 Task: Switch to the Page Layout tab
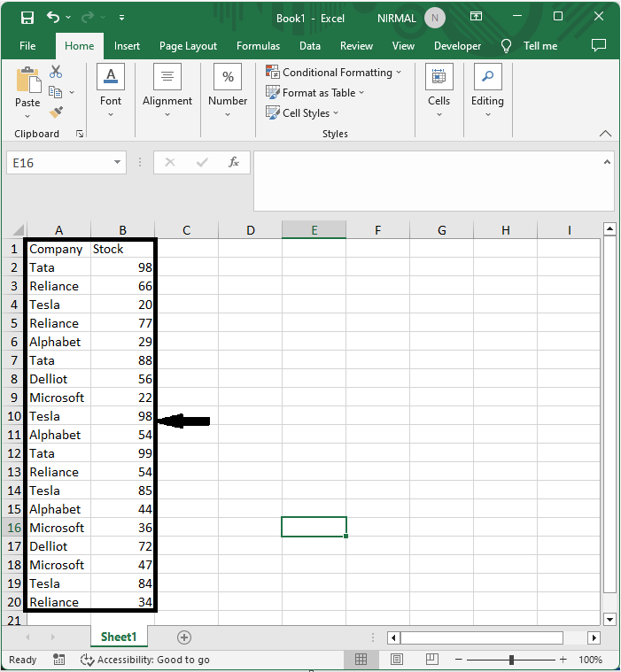[x=188, y=46]
